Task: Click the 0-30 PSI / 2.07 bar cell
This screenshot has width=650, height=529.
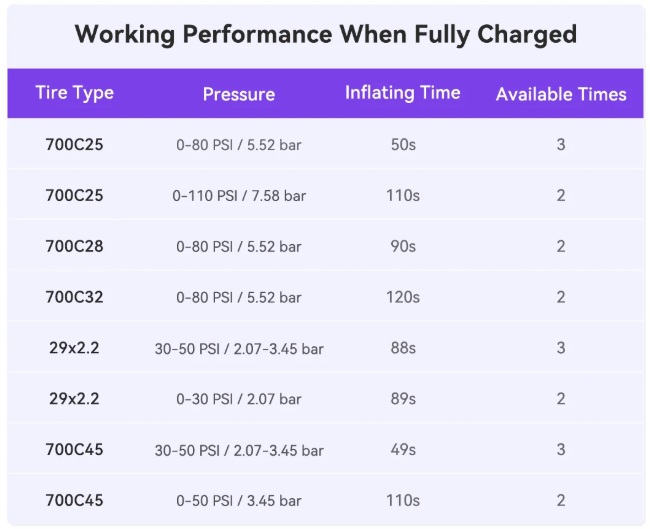Action: pyautogui.click(x=238, y=399)
